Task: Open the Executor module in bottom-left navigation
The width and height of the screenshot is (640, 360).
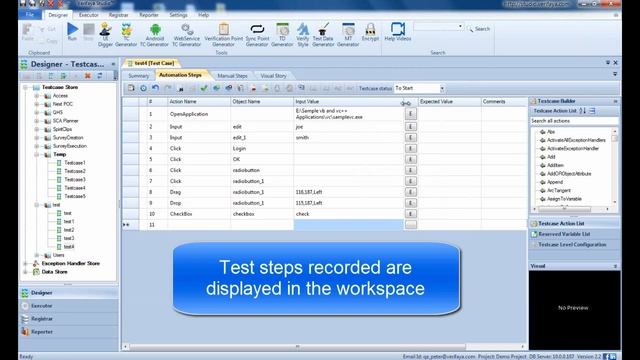Action: coord(69,306)
